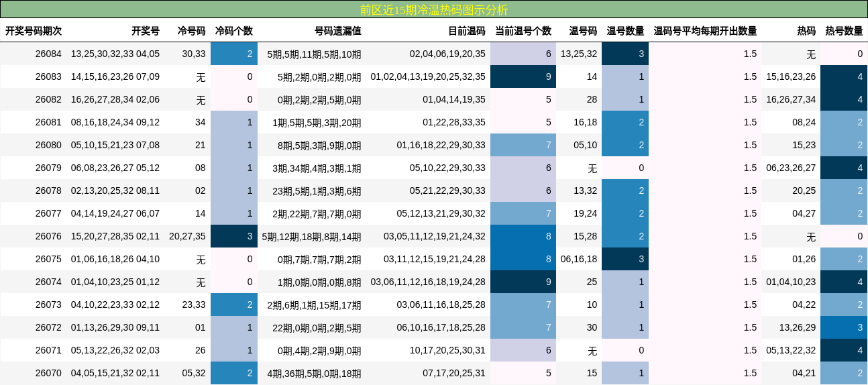This screenshot has height=385, width=868.
Task: Click winning numbers 13,25,30,32,33 04,05
Action: tap(115, 54)
